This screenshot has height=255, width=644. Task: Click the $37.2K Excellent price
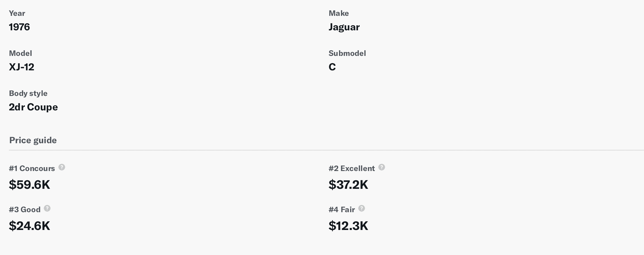tap(348, 185)
